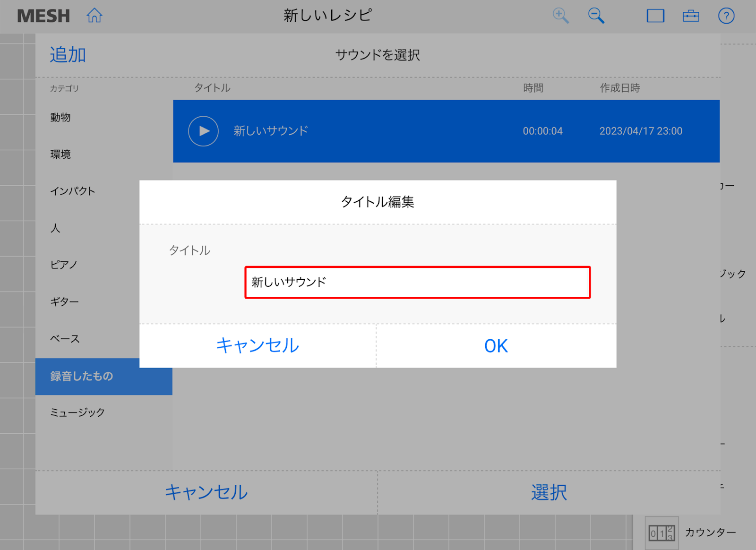Click the 追加 add button
Viewport: 756px width, 550px height.
pyautogui.click(x=68, y=55)
